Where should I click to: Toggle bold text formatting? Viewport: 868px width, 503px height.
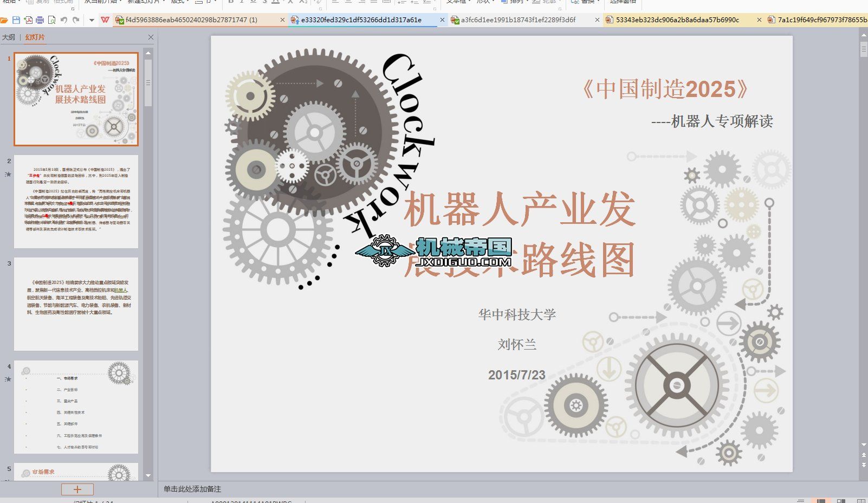pos(230,3)
